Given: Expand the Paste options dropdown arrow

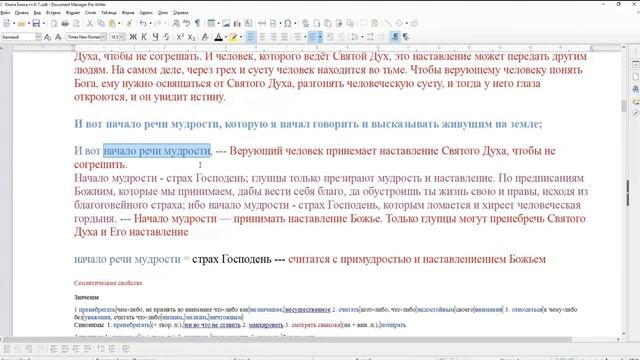Looking at the screenshot, I should [119, 23].
